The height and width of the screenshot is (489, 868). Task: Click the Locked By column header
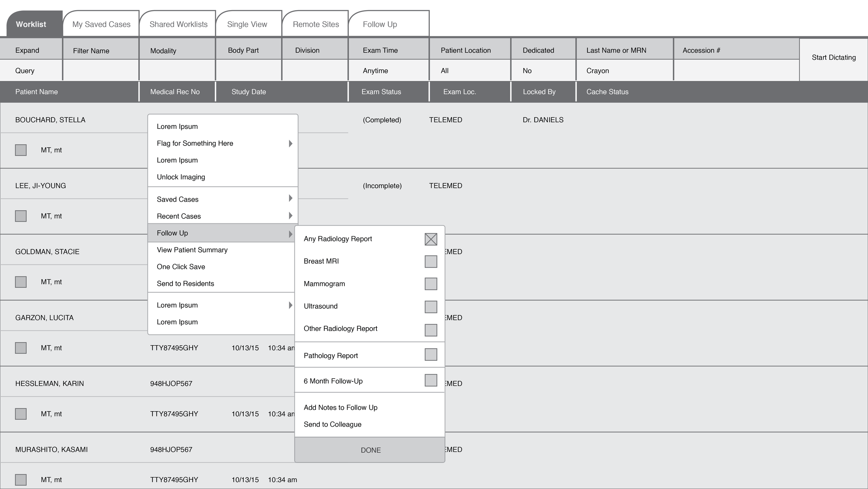[x=543, y=92]
